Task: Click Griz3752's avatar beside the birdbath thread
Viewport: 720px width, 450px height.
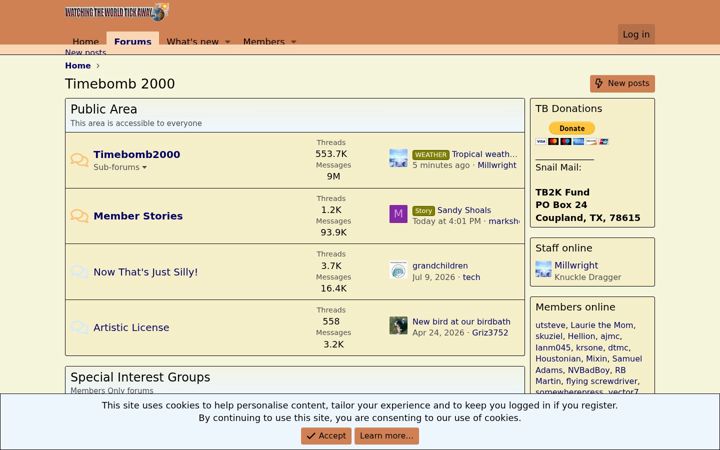Action: [398, 326]
